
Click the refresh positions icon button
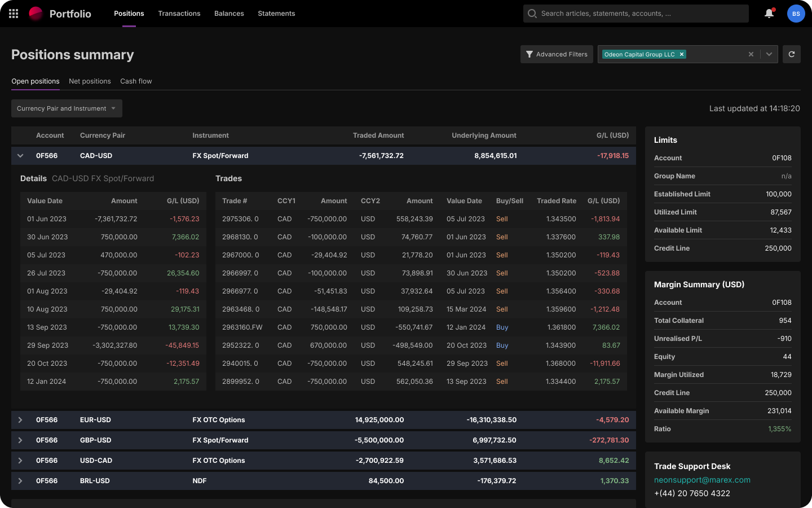pyautogui.click(x=792, y=54)
